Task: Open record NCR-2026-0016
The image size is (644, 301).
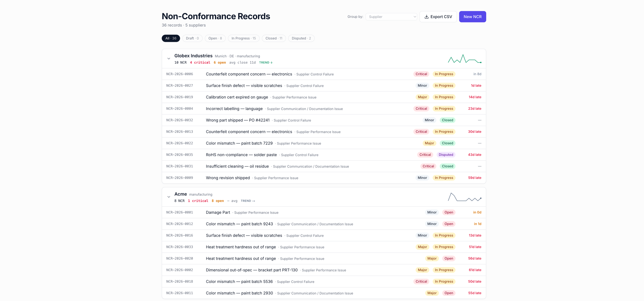Action: [x=324, y=235]
